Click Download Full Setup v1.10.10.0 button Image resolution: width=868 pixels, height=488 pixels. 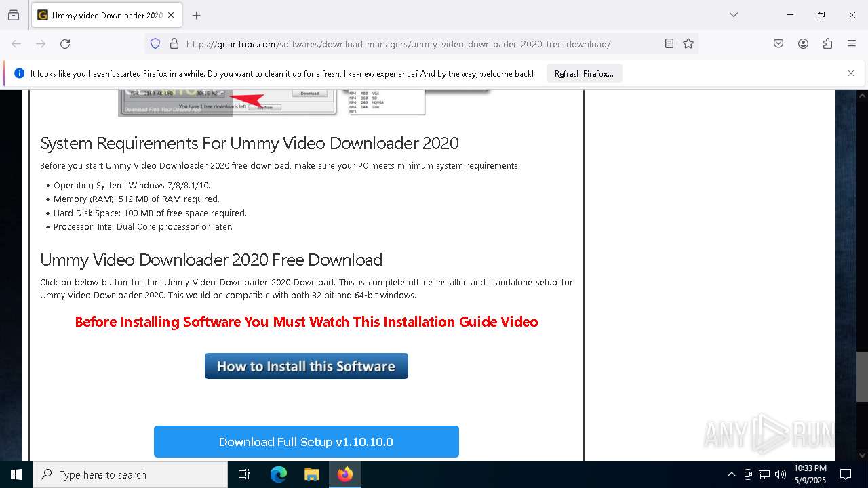pyautogui.click(x=307, y=442)
